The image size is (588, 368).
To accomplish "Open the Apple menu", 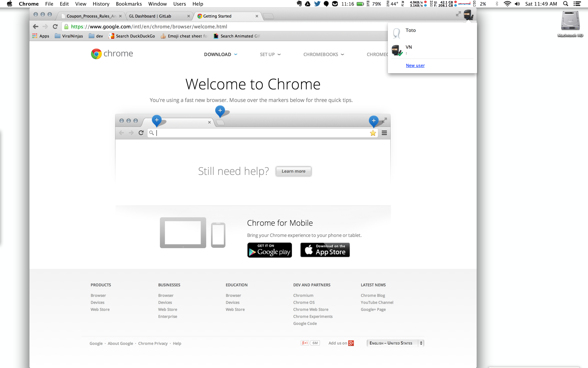I will point(9,4).
